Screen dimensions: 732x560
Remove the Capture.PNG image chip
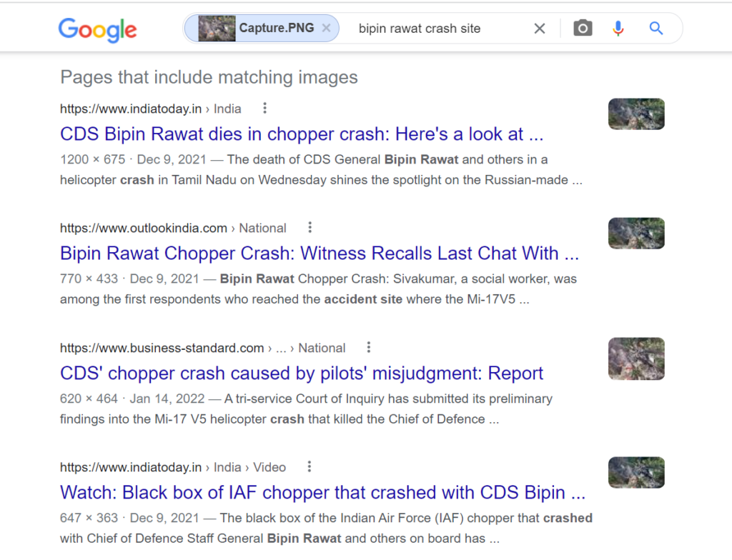pos(326,29)
